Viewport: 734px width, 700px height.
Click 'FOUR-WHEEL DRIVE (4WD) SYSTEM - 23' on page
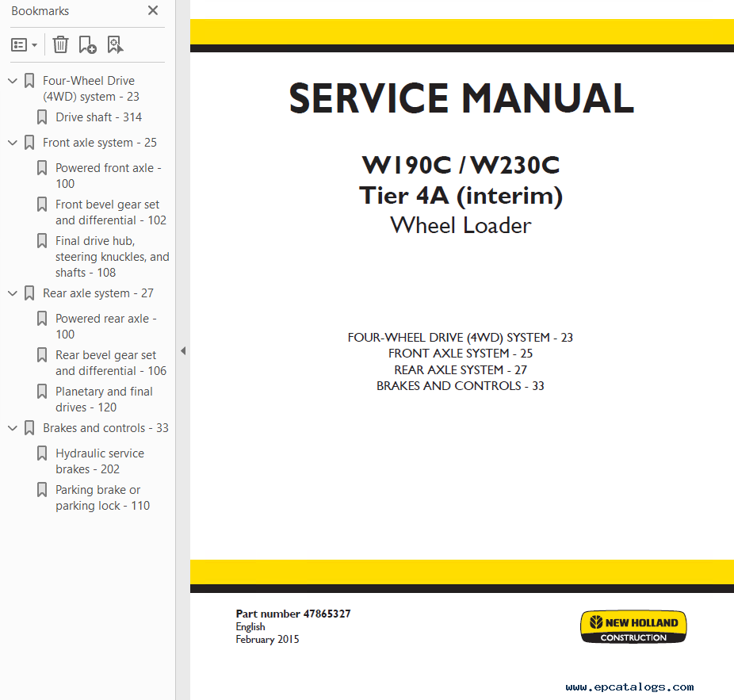click(x=461, y=338)
